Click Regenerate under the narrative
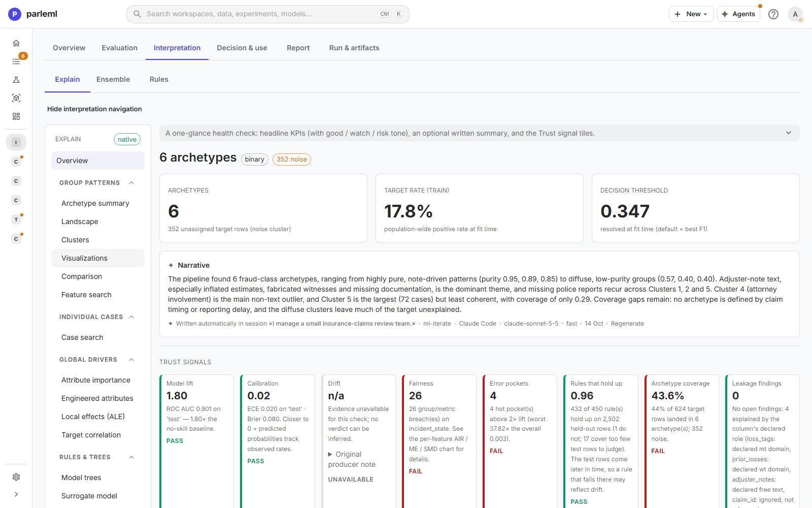This screenshot has height=508, width=812. (x=627, y=324)
